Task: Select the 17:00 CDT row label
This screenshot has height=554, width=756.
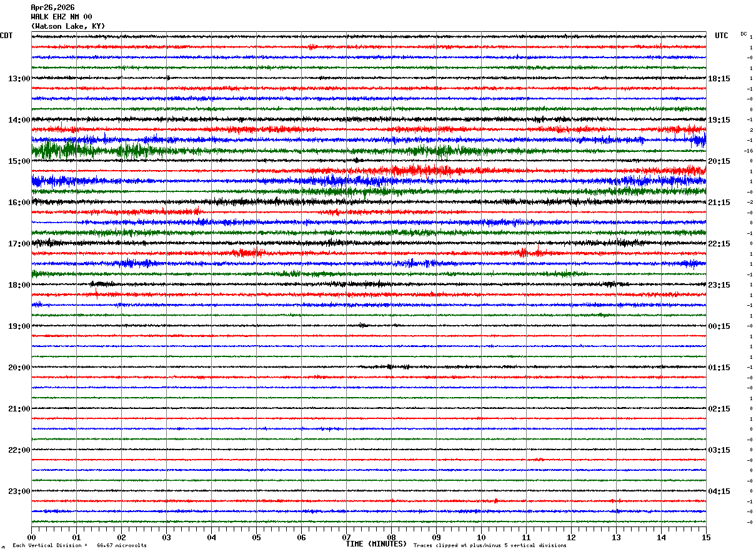Action: [19, 244]
